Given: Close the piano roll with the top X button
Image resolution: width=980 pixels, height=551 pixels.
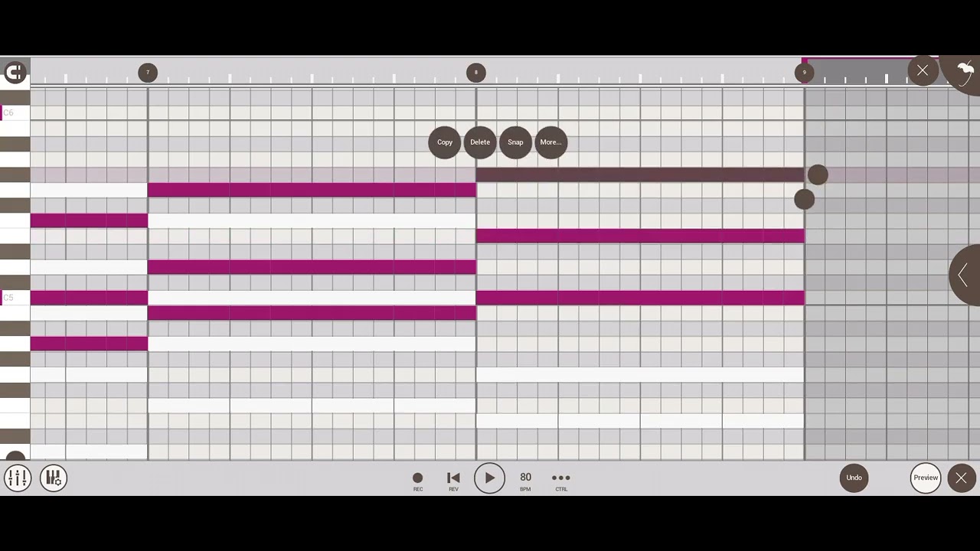Looking at the screenshot, I should (923, 71).
